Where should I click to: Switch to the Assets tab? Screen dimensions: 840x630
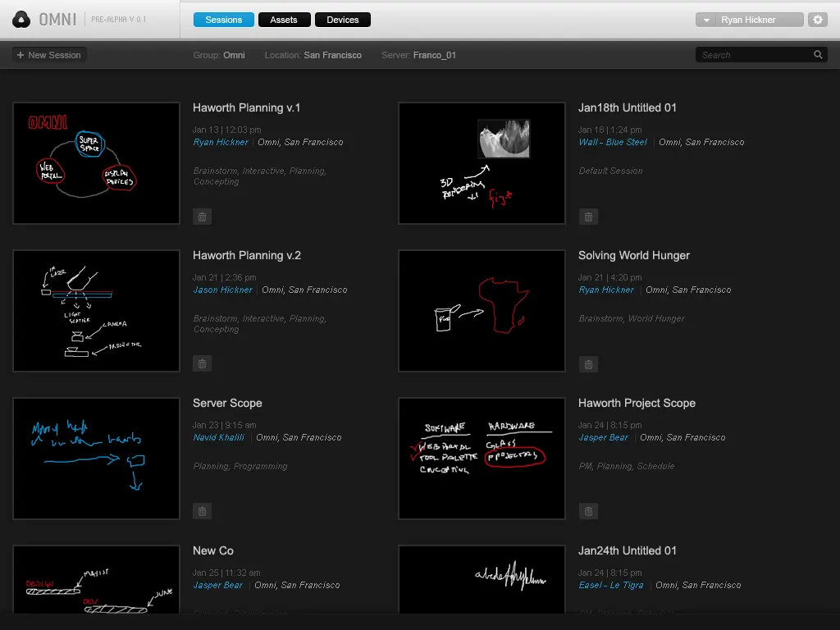[x=284, y=20]
